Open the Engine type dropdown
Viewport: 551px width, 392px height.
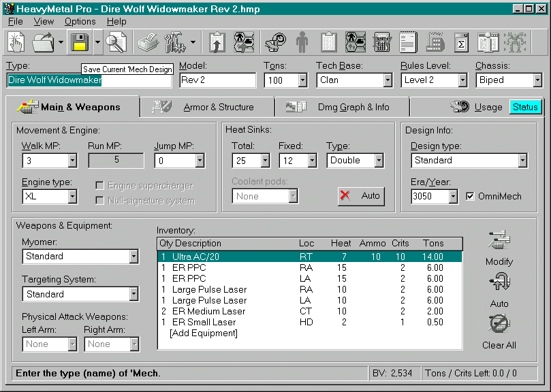[x=72, y=197]
